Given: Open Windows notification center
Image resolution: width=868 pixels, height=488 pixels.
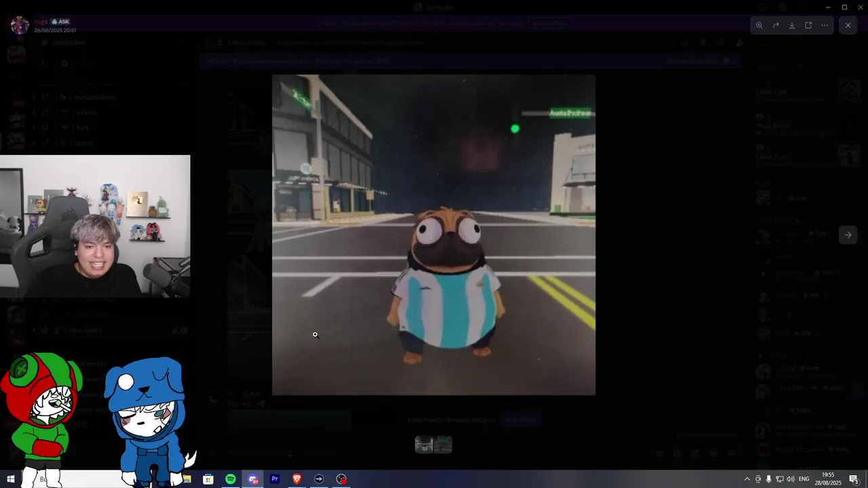Looking at the screenshot, I should tap(854, 479).
